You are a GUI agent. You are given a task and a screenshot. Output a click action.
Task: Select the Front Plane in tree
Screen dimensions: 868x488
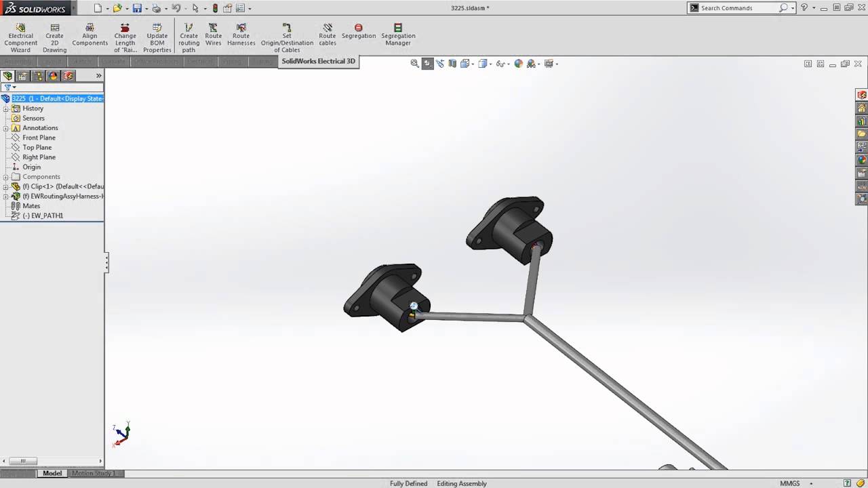click(39, 138)
